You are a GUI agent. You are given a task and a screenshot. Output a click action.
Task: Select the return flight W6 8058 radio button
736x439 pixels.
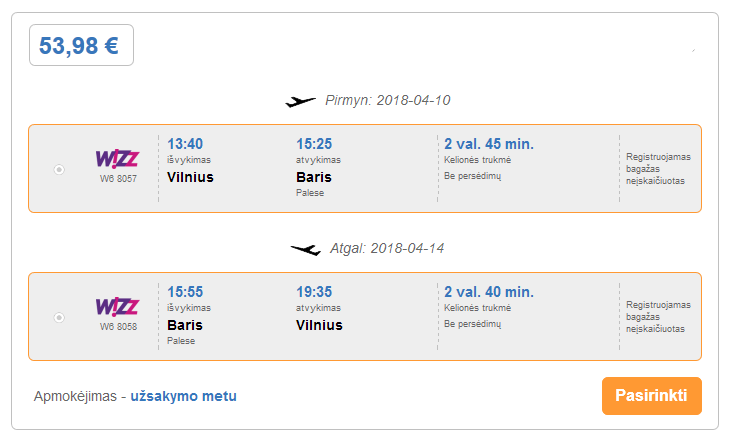click(59, 318)
